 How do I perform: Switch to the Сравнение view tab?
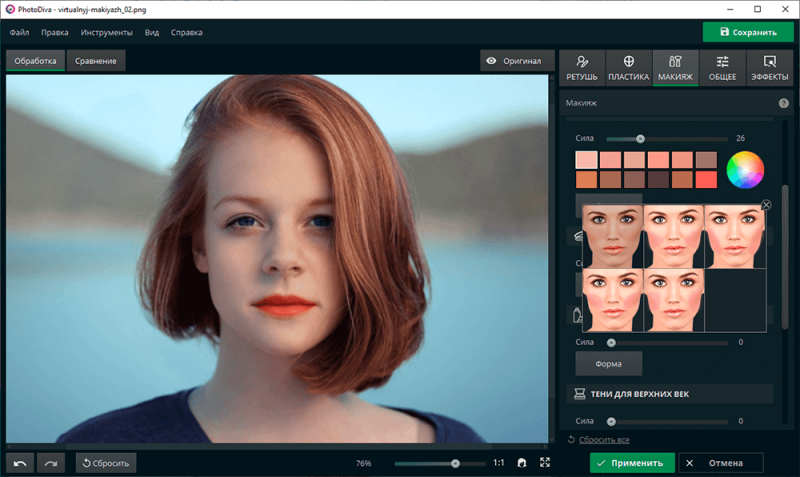tap(97, 61)
